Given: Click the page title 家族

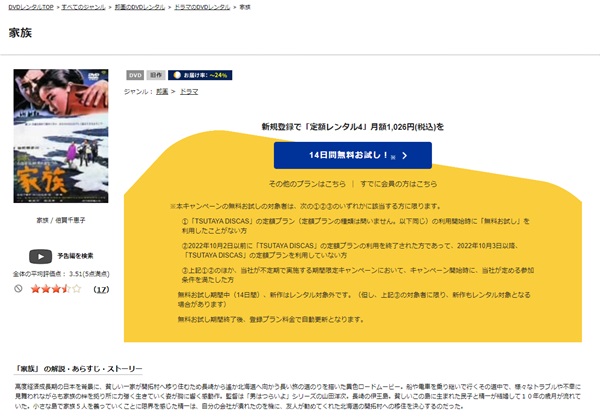Looking at the screenshot, I should pyautogui.click(x=20, y=33).
